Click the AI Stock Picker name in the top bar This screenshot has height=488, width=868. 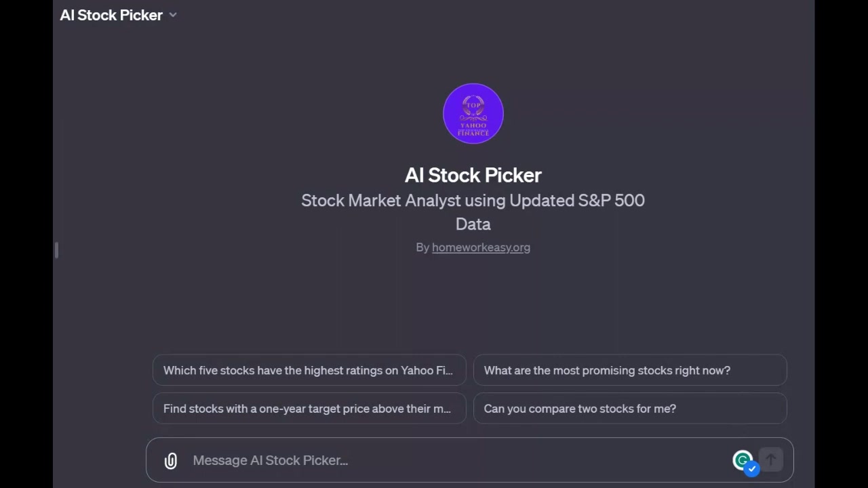point(111,15)
